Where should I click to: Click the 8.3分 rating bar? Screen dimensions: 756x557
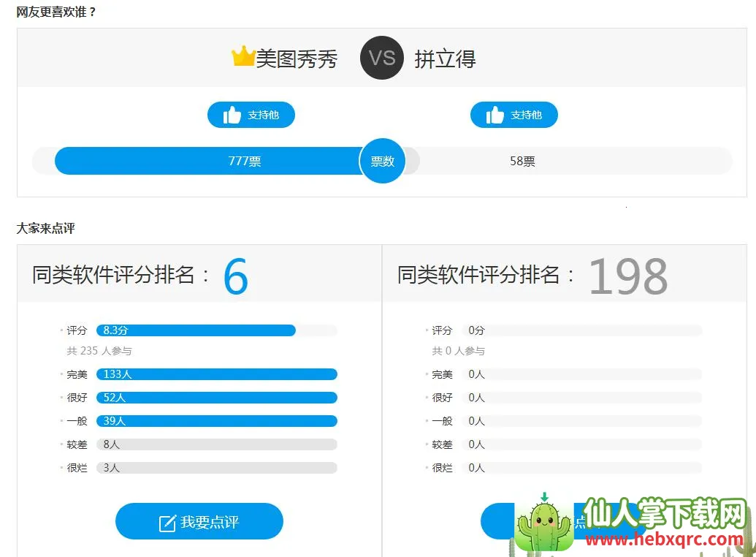point(196,330)
